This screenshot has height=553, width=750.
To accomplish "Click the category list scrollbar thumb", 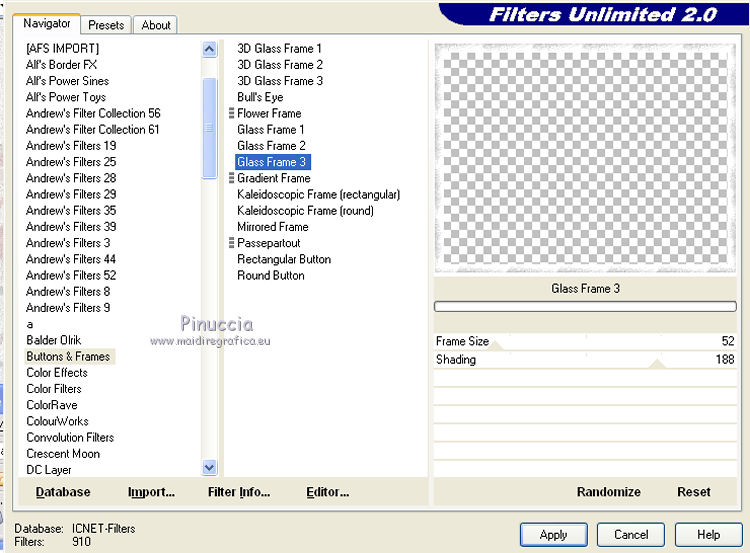I will click(x=210, y=128).
